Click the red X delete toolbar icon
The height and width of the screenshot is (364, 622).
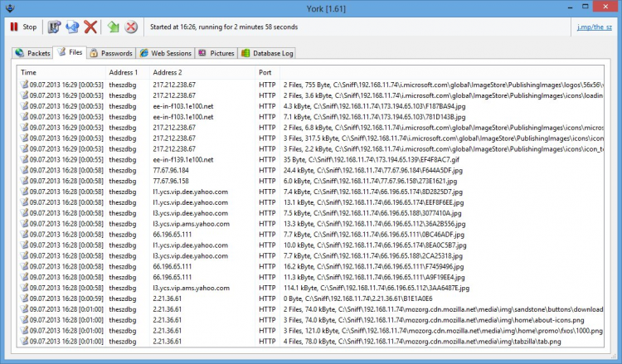pyautogui.click(x=90, y=27)
